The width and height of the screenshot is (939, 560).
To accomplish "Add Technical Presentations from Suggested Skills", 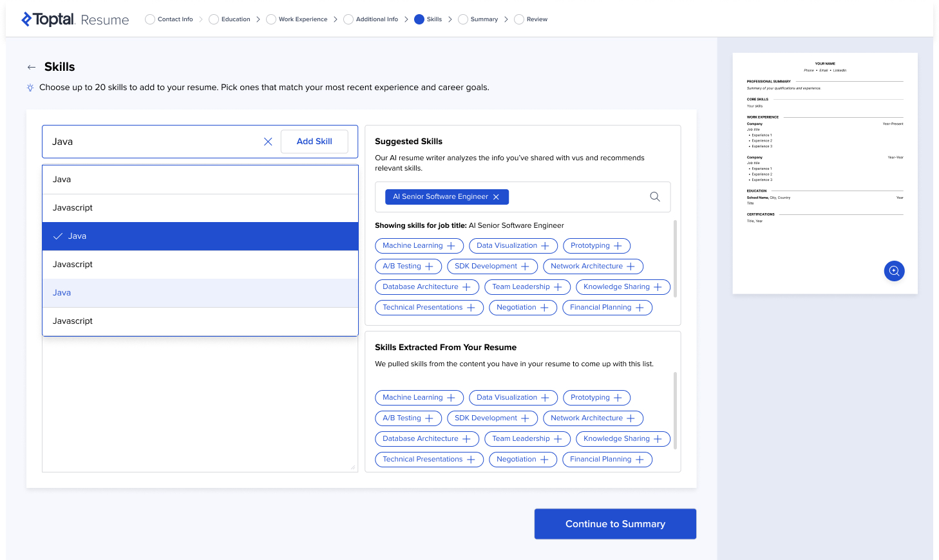I will click(x=429, y=308).
